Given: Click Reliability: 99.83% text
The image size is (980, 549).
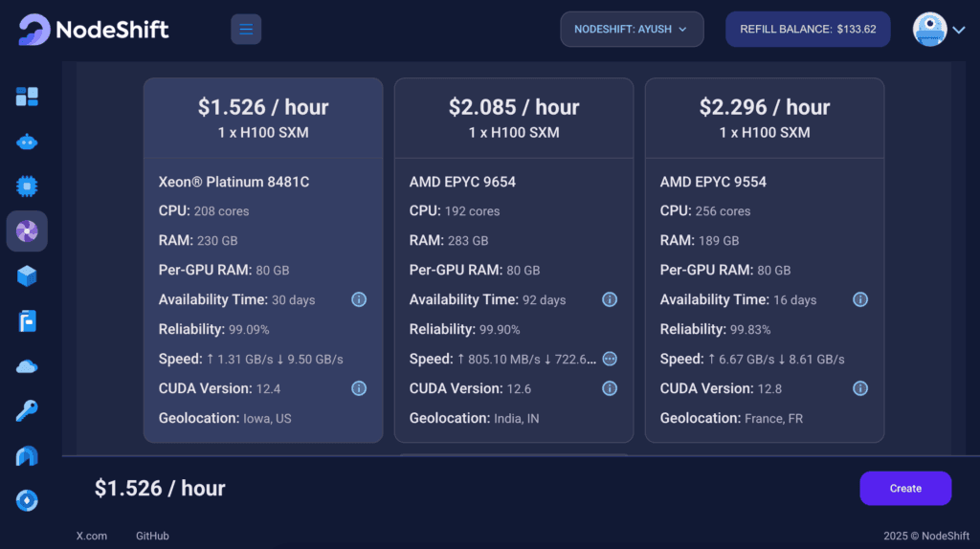Looking at the screenshot, I should (715, 330).
